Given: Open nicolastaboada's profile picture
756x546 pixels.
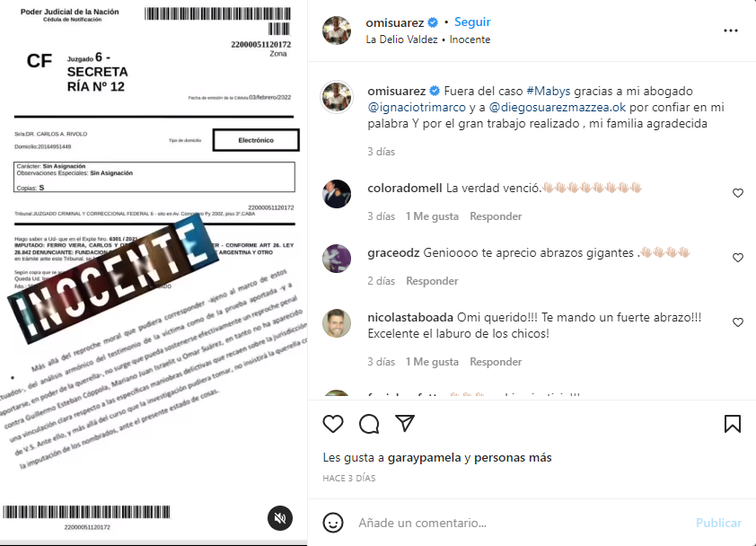Looking at the screenshot, I should (337, 323).
